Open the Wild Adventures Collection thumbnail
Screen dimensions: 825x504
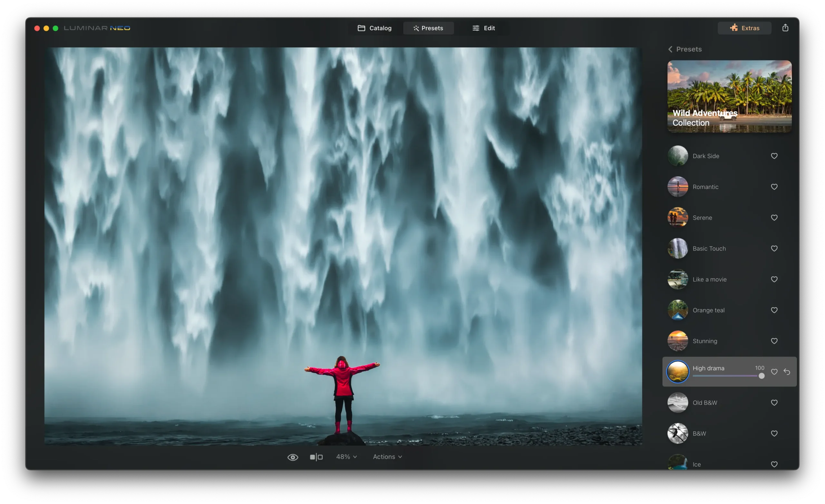729,96
